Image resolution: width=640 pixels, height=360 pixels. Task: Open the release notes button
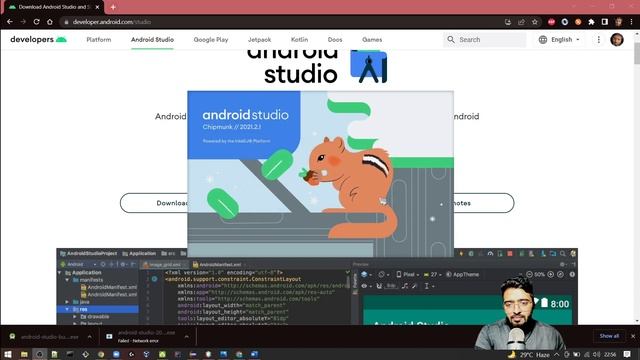click(484, 203)
